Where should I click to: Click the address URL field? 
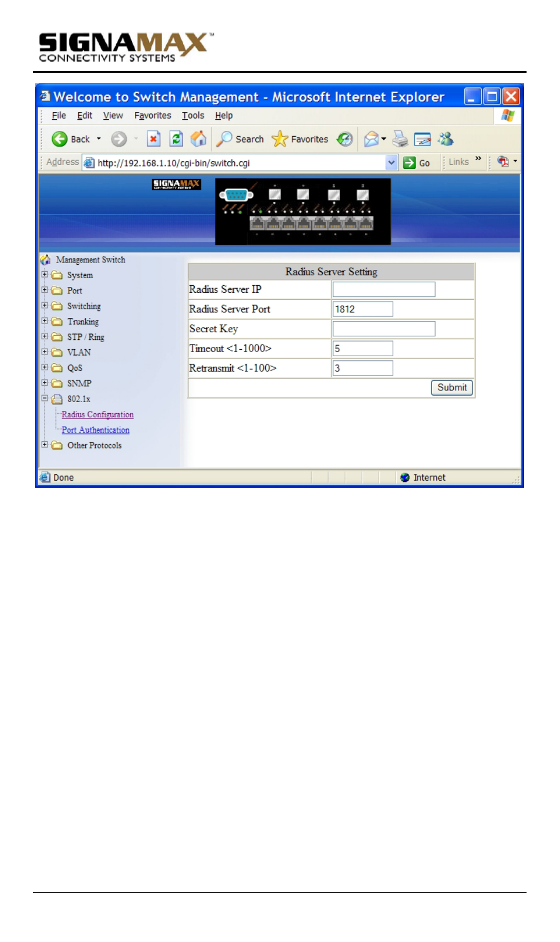240,163
